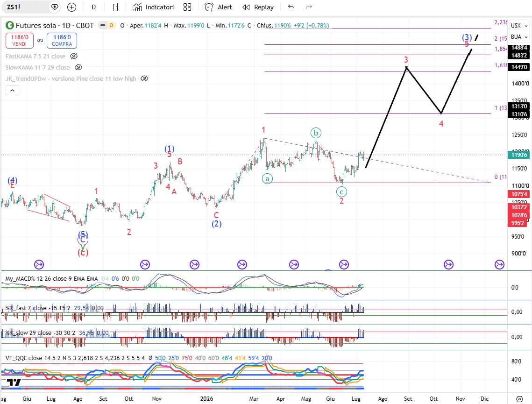Redo the last chart action
The height and width of the screenshot is (404, 532).
coord(309,7)
